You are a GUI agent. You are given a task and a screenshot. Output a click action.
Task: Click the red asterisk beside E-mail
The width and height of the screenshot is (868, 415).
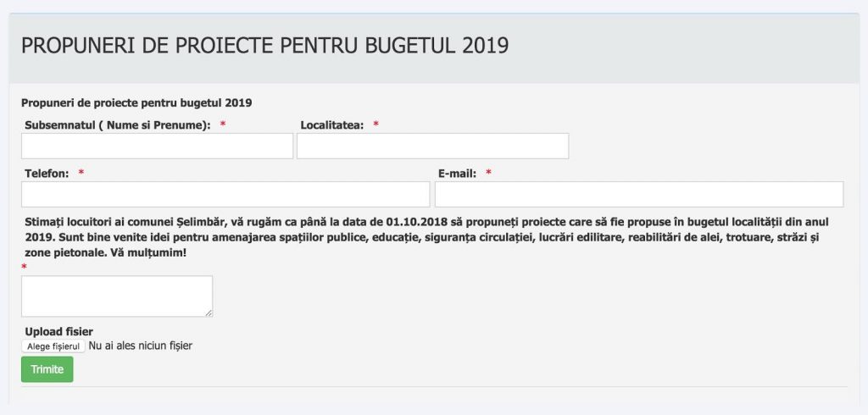(488, 174)
